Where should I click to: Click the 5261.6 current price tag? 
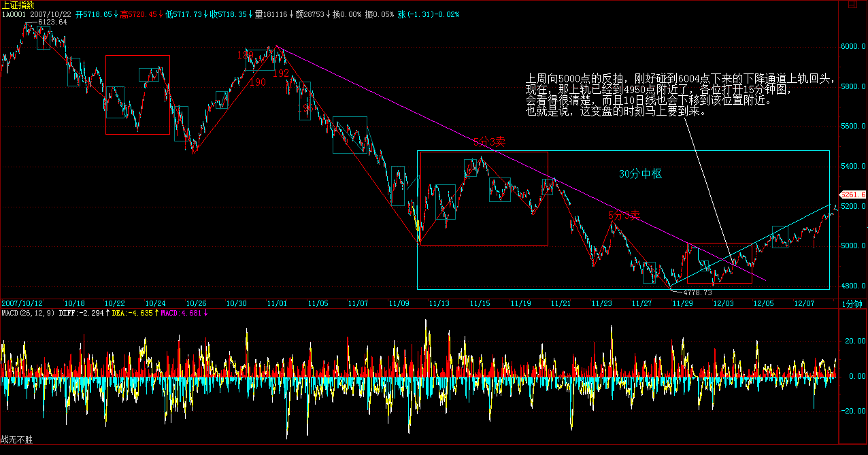coord(854,194)
